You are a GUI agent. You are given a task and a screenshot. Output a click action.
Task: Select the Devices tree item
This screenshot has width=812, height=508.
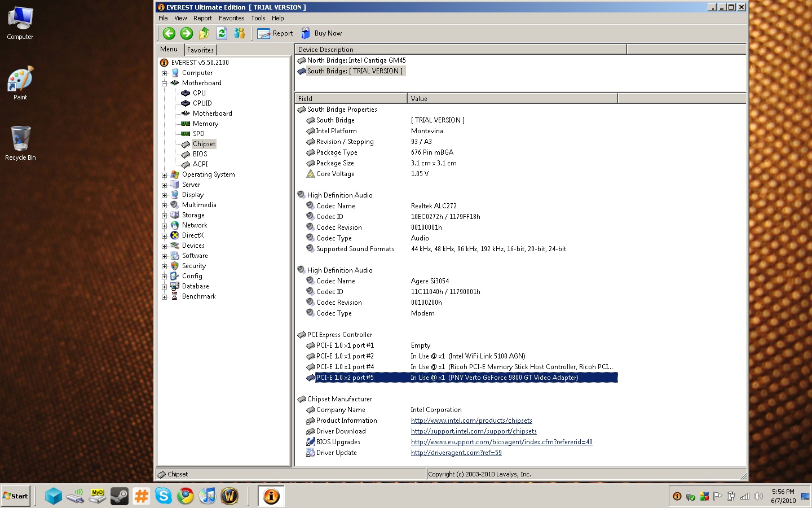point(193,246)
